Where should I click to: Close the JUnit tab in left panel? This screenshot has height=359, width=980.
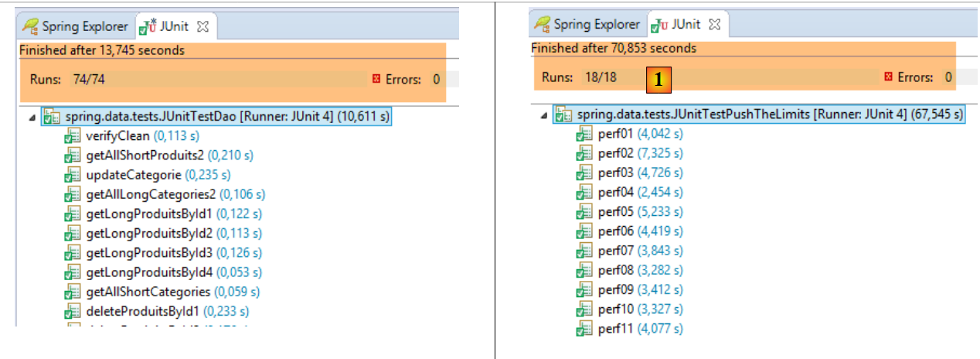pyautogui.click(x=203, y=26)
